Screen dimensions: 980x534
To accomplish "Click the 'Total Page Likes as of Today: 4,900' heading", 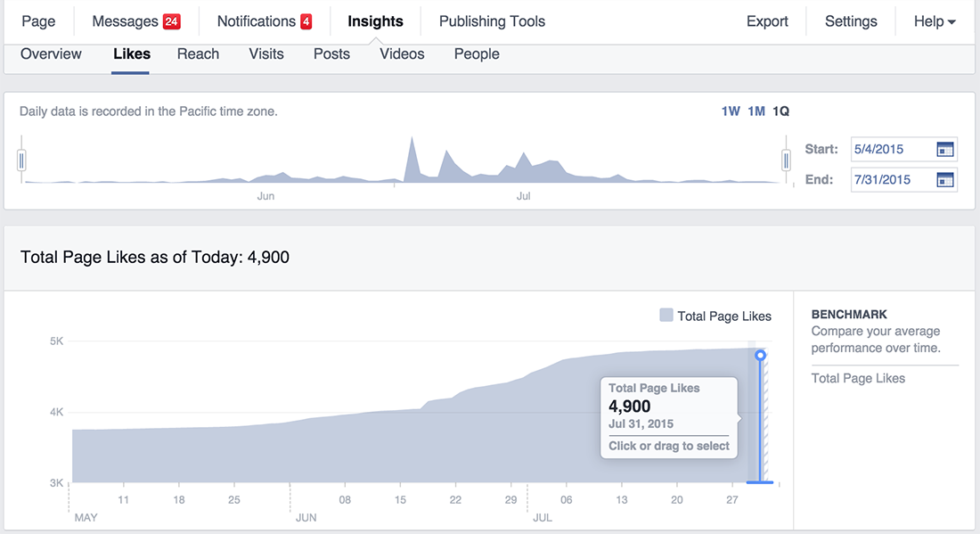I will click(x=154, y=257).
